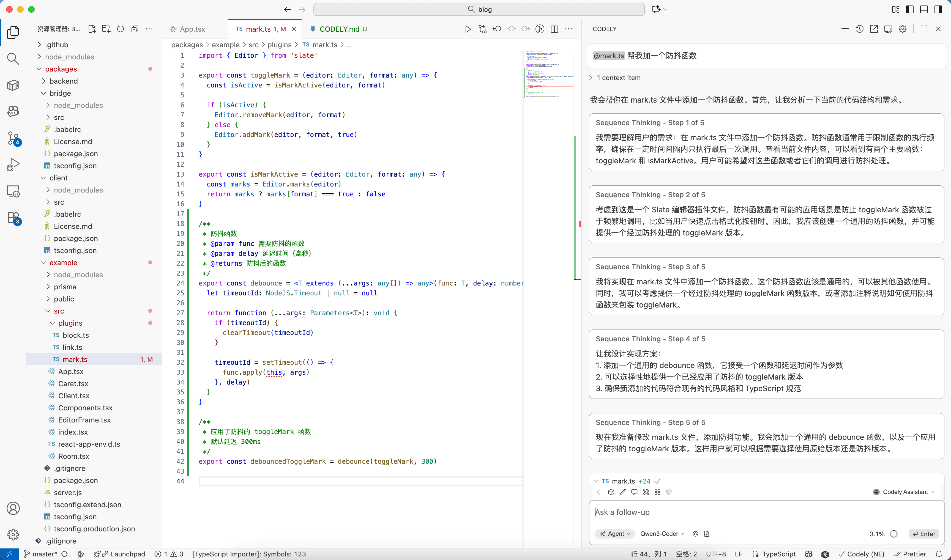This screenshot has width=951, height=560.
Task: Split the editor to the right
Action: 554,29
